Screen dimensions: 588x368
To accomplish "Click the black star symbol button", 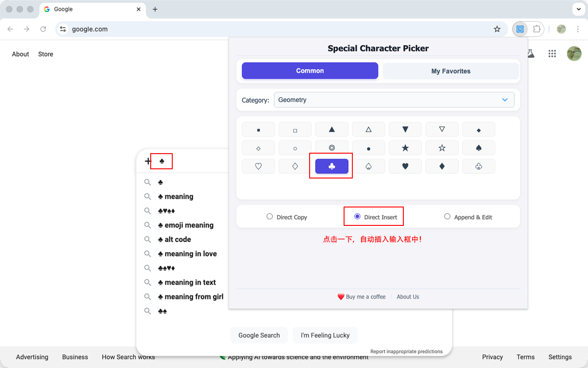I will [x=405, y=148].
